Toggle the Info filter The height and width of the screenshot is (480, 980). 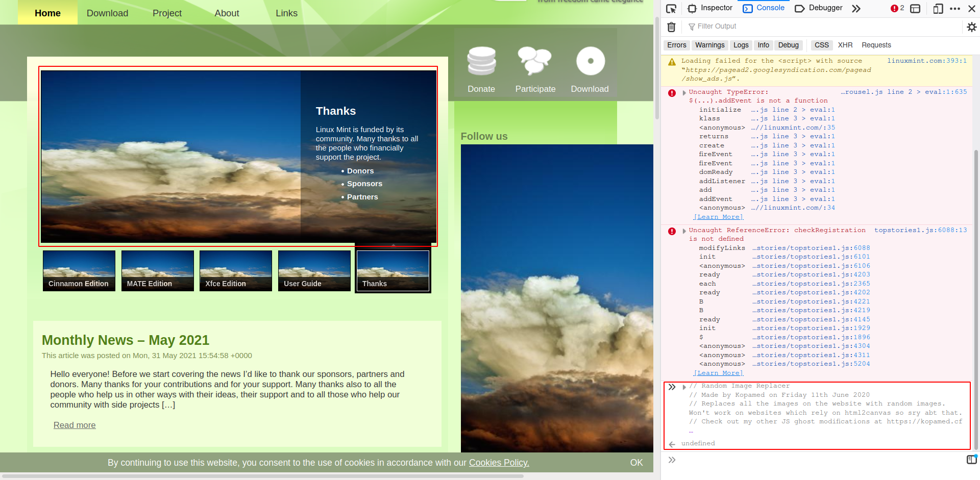coord(763,45)
